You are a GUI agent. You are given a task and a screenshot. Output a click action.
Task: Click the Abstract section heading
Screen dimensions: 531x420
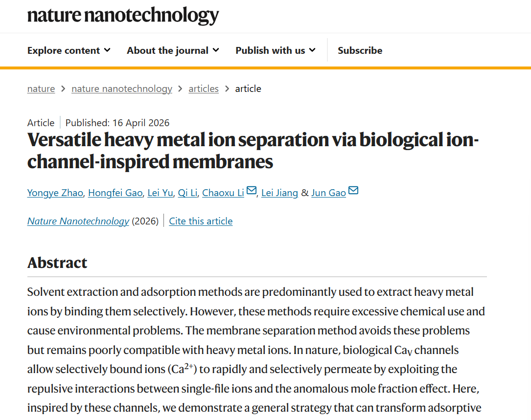coord(57,263)
